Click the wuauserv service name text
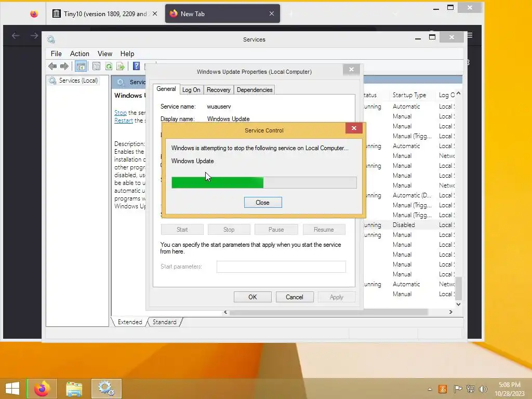Viewport: 532px width, 399px height. [x=219, y=107]
